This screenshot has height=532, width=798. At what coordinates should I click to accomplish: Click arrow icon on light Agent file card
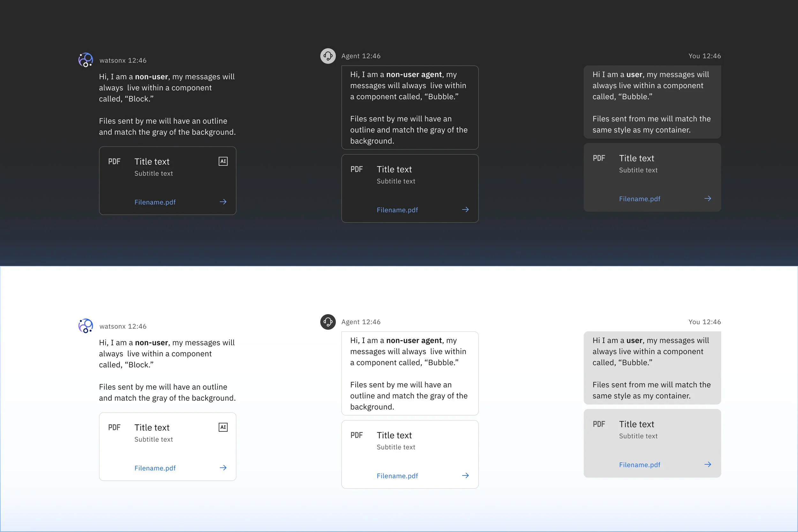(465, 476)
